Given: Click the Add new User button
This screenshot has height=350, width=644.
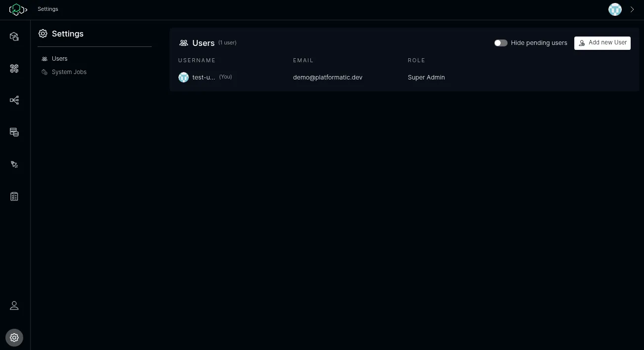Looking at the screenshot, I should point(602,43).
